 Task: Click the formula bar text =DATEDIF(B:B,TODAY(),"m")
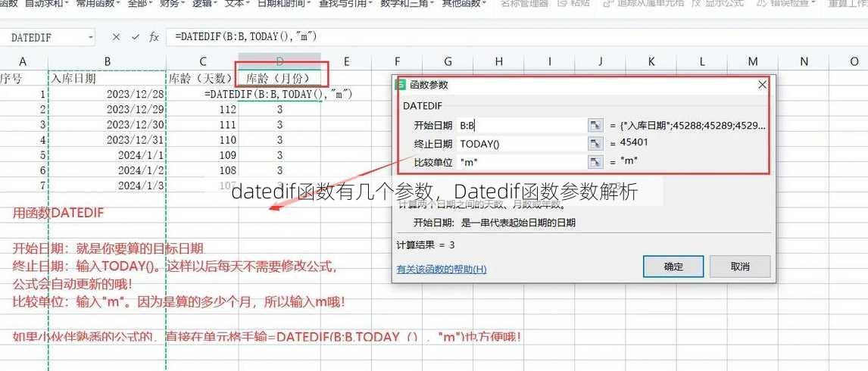coord(246,36)
